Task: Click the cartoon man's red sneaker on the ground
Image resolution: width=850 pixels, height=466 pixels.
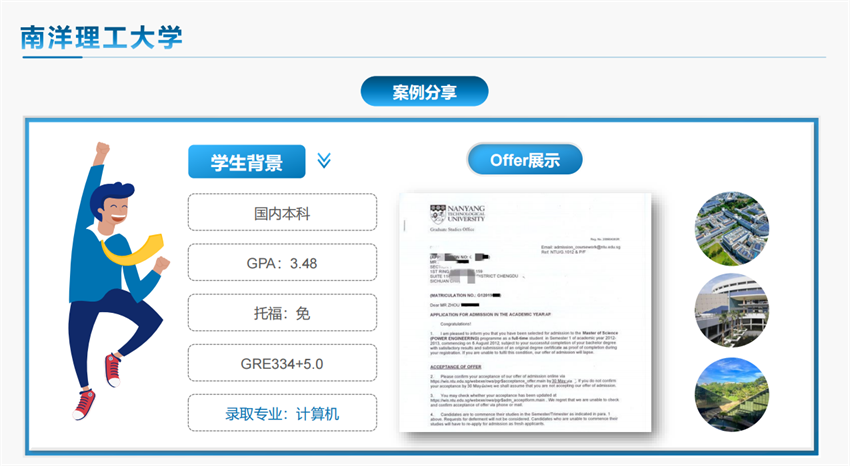Action: [85, 404]
